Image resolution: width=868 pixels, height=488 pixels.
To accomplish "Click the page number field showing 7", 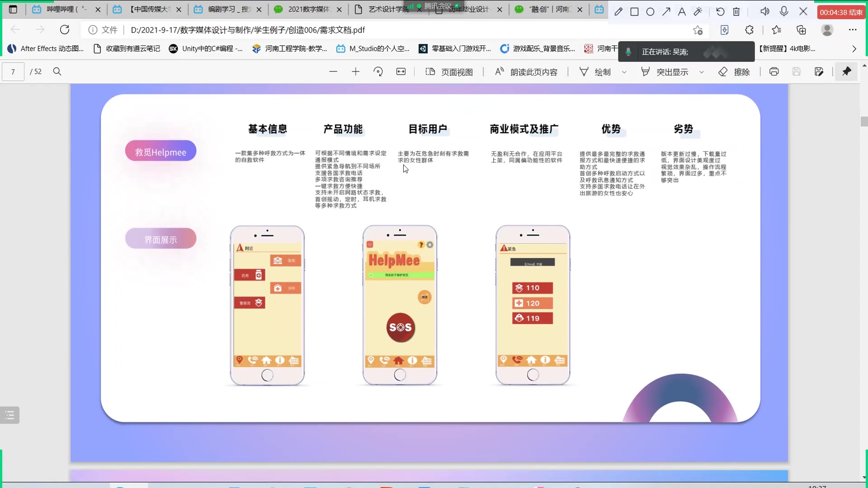I will click(13, 71).
